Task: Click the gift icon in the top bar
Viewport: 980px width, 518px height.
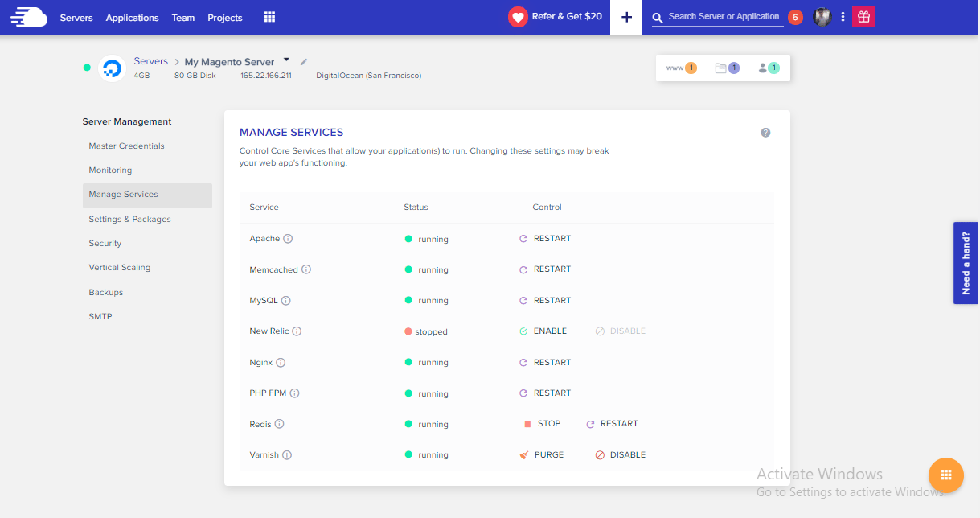Action: click(x=863, y=16)
